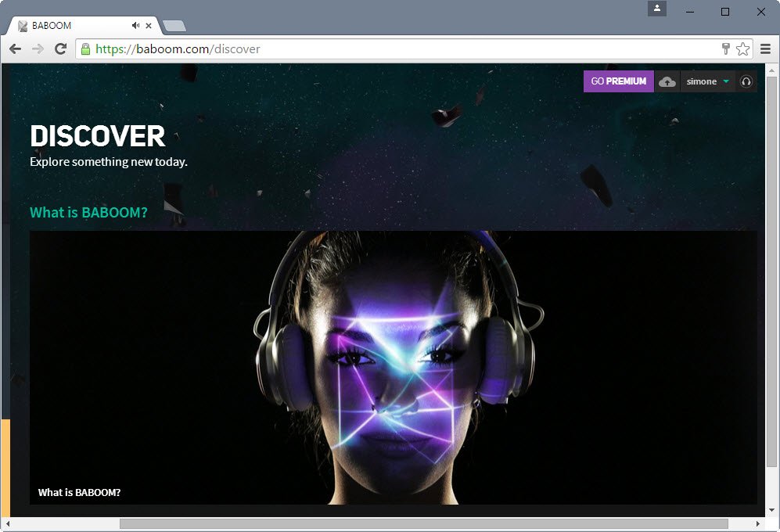Click the 'What is BABOOM?' video caption
780x532 pixels.
click(80, 492)
